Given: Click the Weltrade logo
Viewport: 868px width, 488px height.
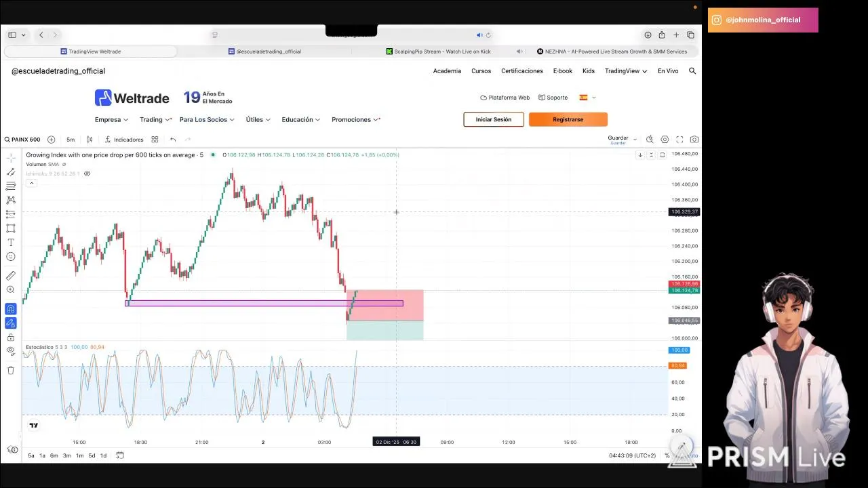Looking at the screenshot, I should pyautogui.click(x=132, y=98).
